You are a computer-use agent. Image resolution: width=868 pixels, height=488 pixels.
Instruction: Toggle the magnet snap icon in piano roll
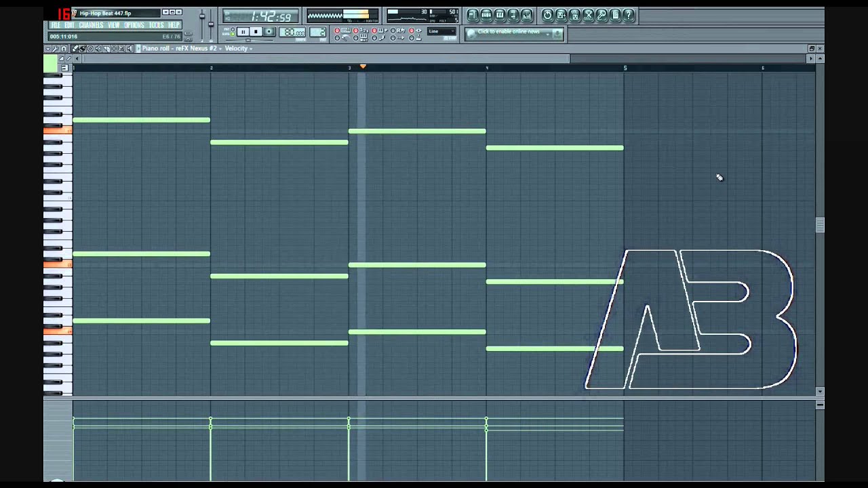pyautogui.click(x=64, y=49)
